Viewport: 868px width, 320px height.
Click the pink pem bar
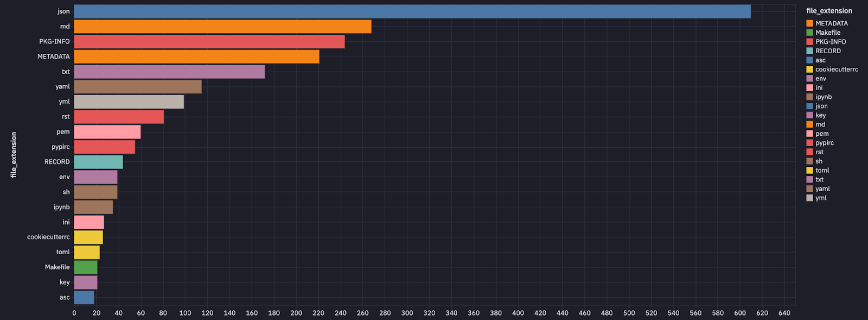click(107, 132)
